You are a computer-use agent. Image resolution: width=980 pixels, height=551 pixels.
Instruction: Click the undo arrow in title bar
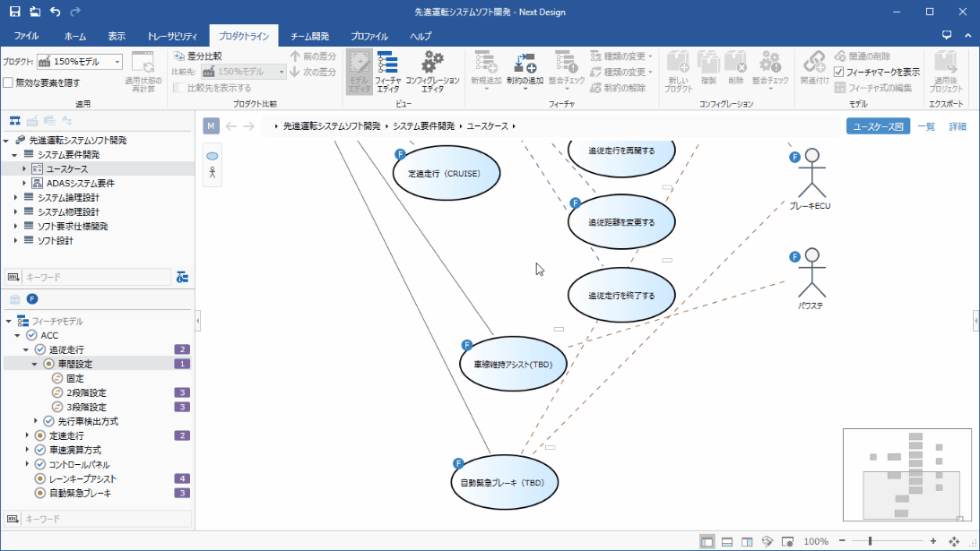tap(56, 12)
